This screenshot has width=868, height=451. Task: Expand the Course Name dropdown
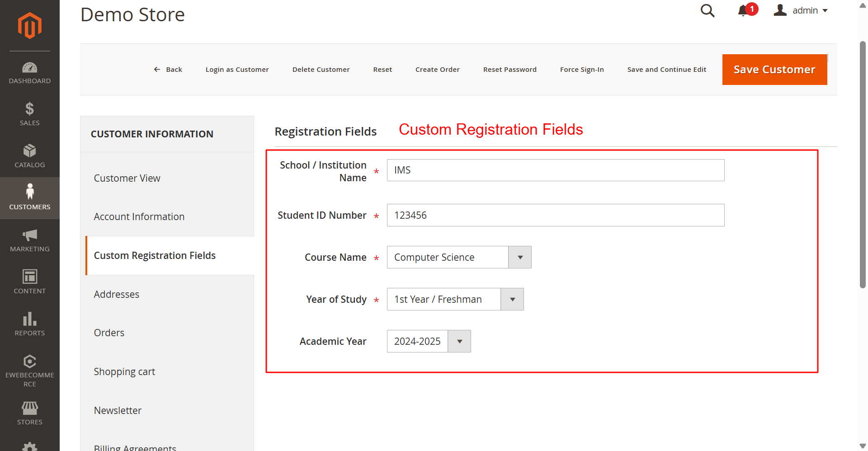[x=520, y=257]
